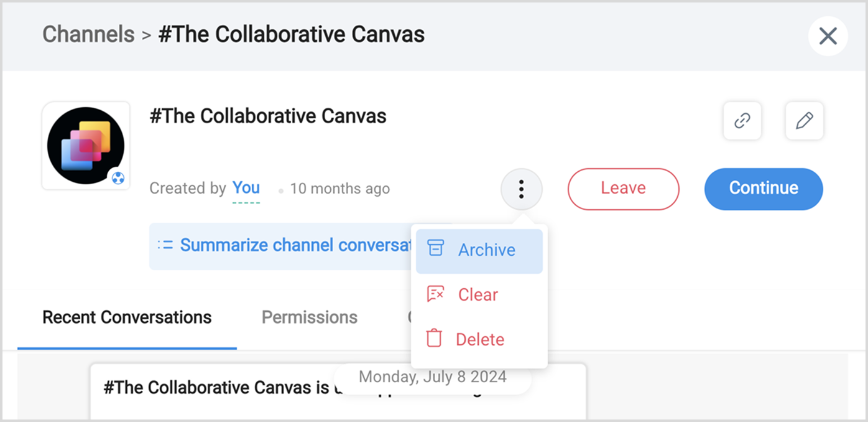The height and width of the screenshot is (422, 868).
Task: Click the pencil edit channel icon
Action: [804, 121]
